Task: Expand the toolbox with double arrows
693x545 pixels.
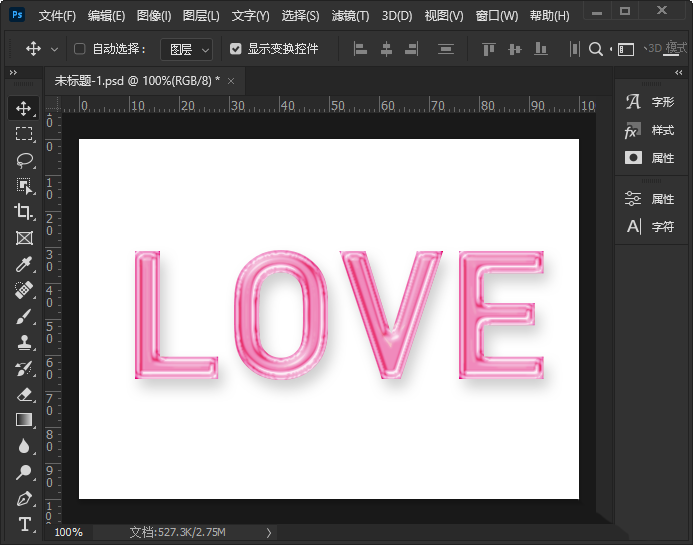Action: [x=13, y=72]
